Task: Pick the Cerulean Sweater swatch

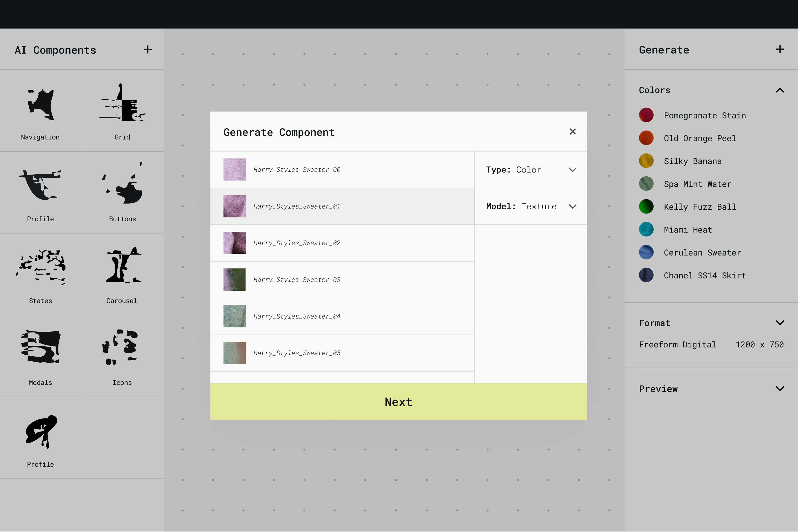Action: click(x=646, y=252)
